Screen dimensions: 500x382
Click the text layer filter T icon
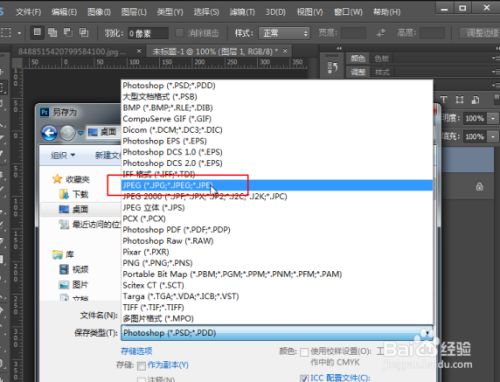coord(444,100)
